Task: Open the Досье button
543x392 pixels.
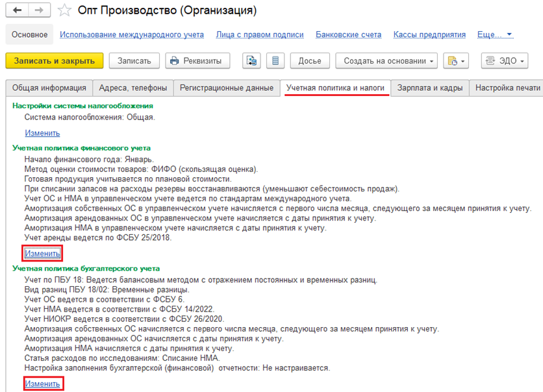Action: [x=310, y=61]
